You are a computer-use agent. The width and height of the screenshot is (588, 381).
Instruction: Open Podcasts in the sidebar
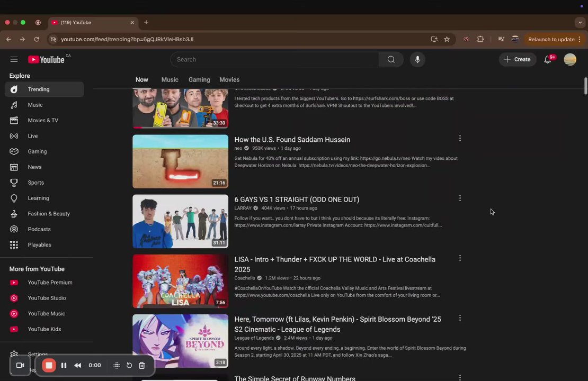pos(44,229)
